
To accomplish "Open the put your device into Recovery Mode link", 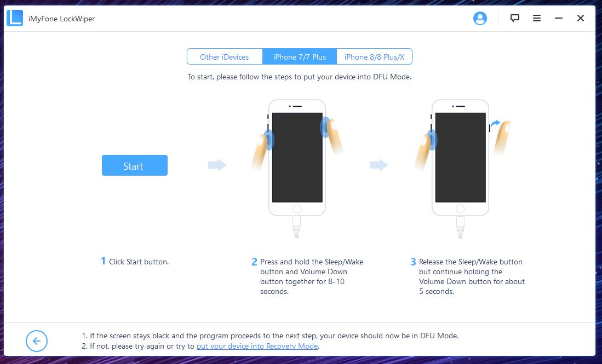I will 257,346.
